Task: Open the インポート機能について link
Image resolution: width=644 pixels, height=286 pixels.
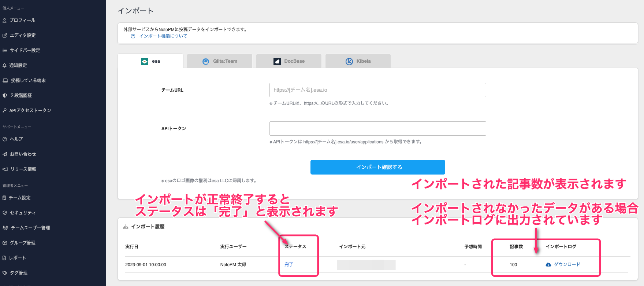Action: tap(163, 36)
